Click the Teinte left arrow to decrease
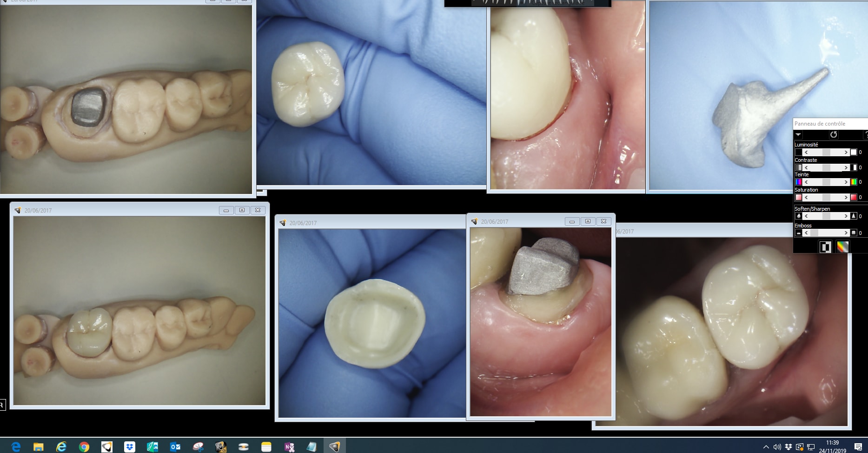The height and width of the screenshot is (453, 868). click(806, 182)
